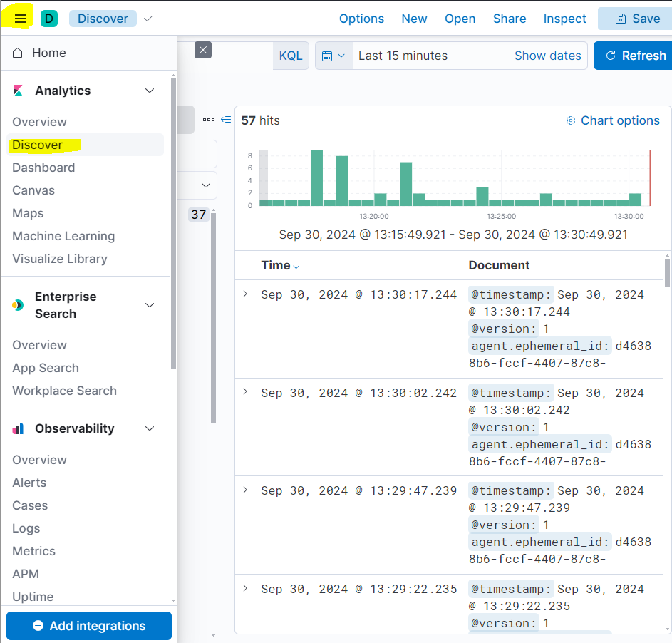Expand the 13:29:47.239 document row
The image size is (672, 643).
pos(245,490)
